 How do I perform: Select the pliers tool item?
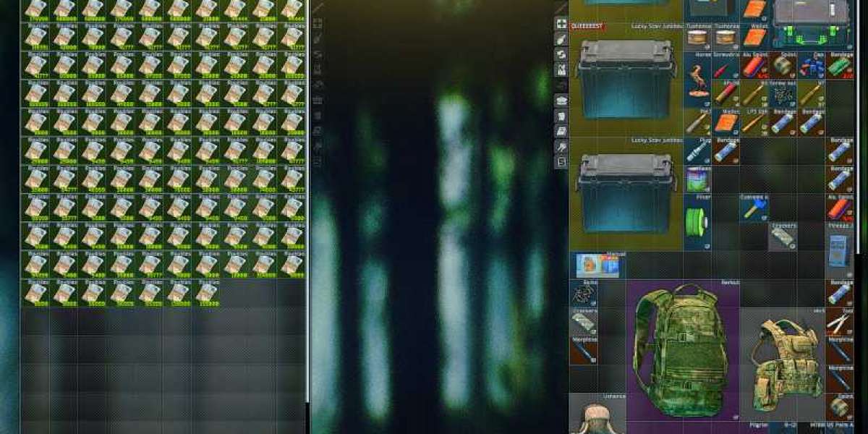[839, 321]
